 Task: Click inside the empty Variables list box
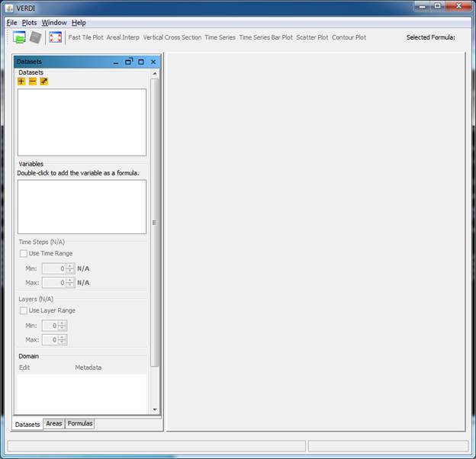click(82, 207)
